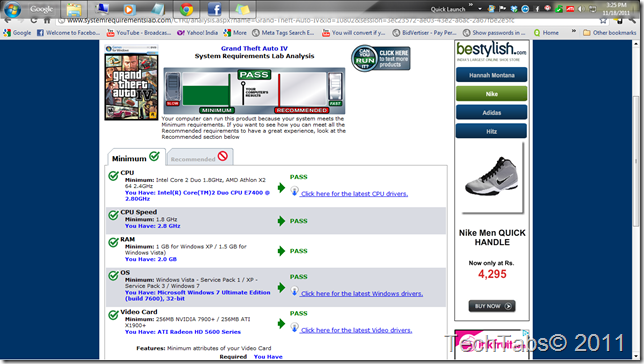This screenshot has width=644, height=364.
Task: Click here for the latest Windows drivers
Action: [x=362, y=294]
